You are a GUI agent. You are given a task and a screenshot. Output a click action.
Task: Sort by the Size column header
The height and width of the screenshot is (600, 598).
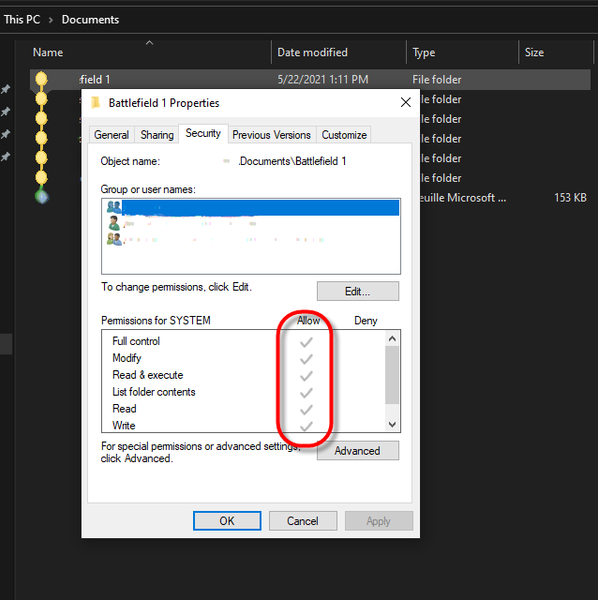point(556,52)
